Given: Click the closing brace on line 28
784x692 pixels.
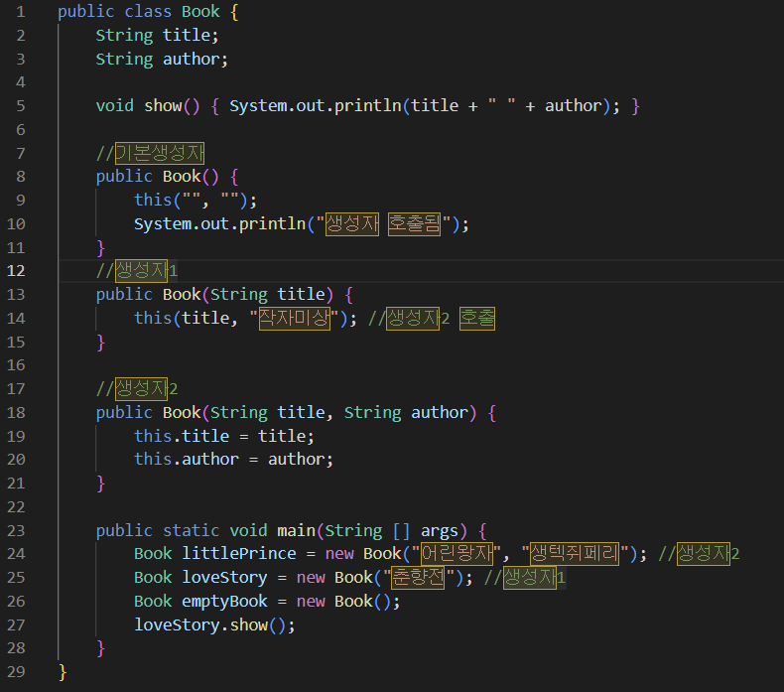Looking at the screenshot, I should [100, 648].
